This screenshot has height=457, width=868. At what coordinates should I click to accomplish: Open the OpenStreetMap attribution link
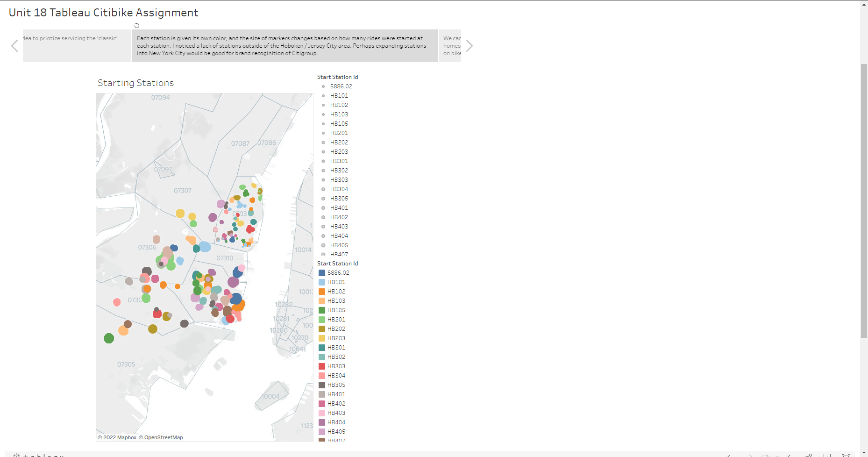(x=161, y=438)
